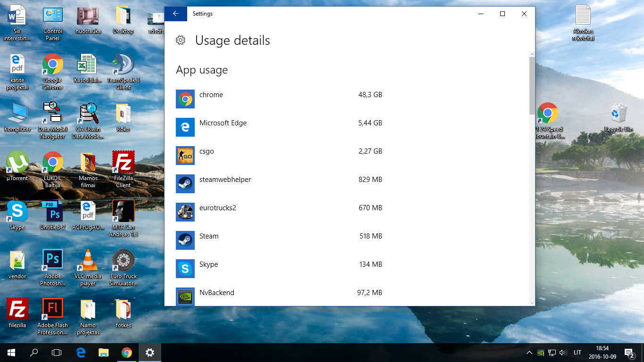The image size is (644, 362).
Task: Select the csgo app icon
Action: pos(185,156)
